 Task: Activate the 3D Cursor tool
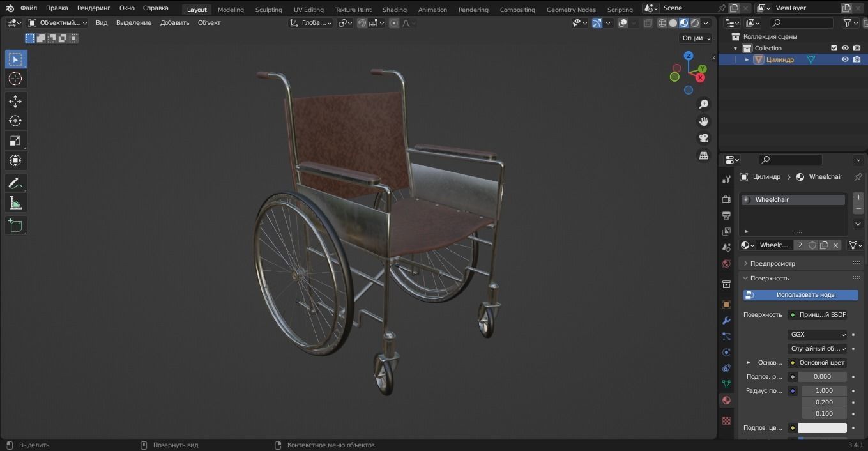click(16, 79)
